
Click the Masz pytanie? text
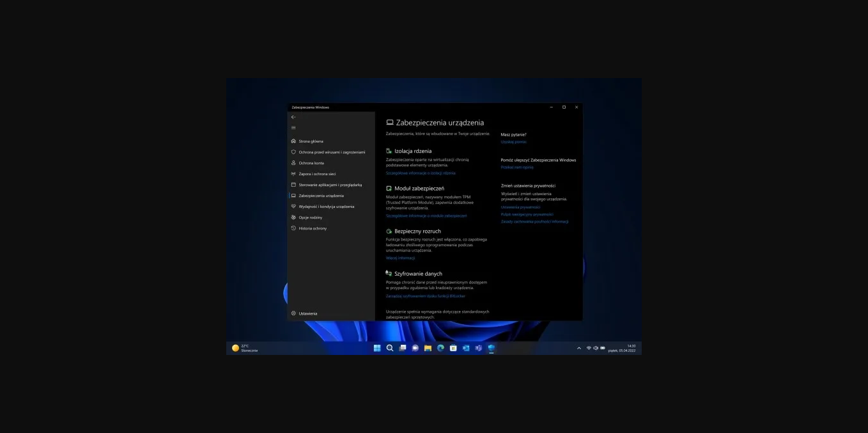click(x=513, y=135)
